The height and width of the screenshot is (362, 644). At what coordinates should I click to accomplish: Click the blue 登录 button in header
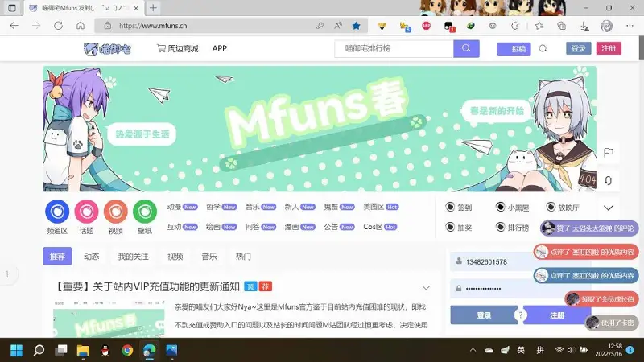coord(578,48)
